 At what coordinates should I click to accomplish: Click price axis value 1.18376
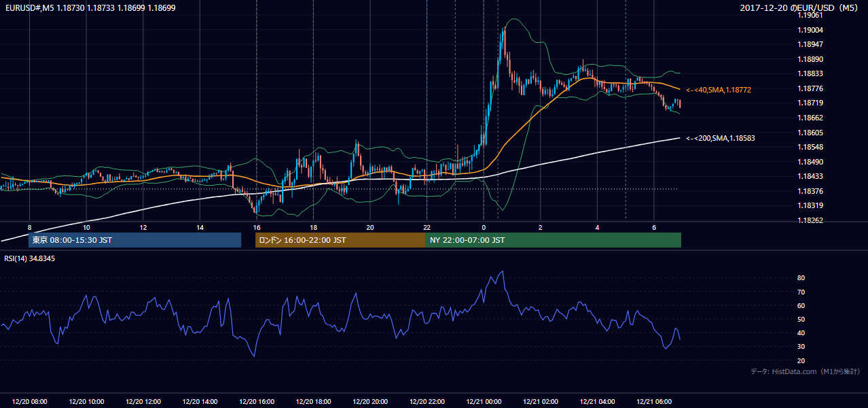(x=810, y=191)
